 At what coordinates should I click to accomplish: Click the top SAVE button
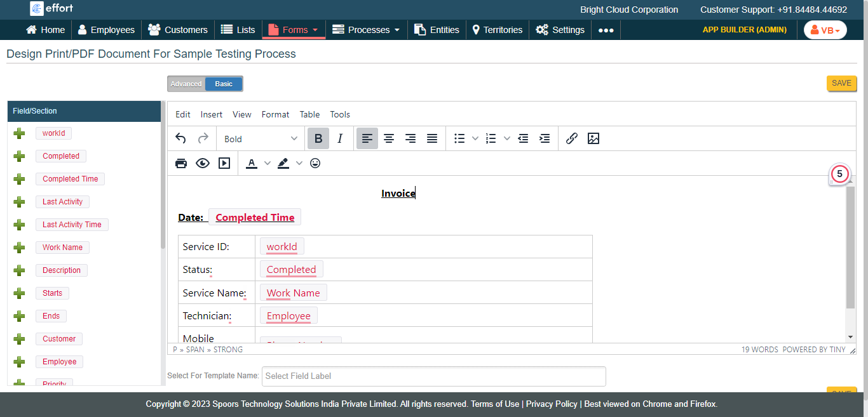[841, 83]
